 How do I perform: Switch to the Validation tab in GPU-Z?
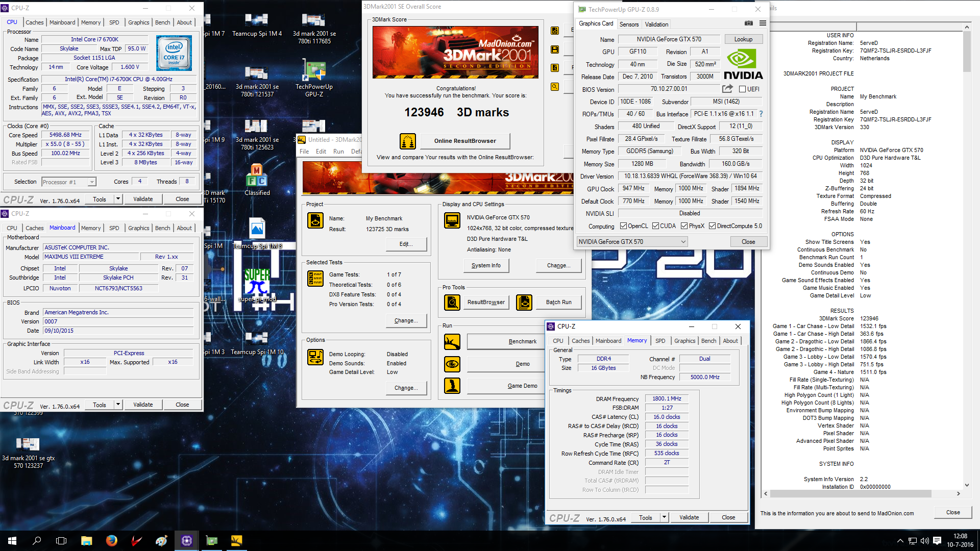656,24
